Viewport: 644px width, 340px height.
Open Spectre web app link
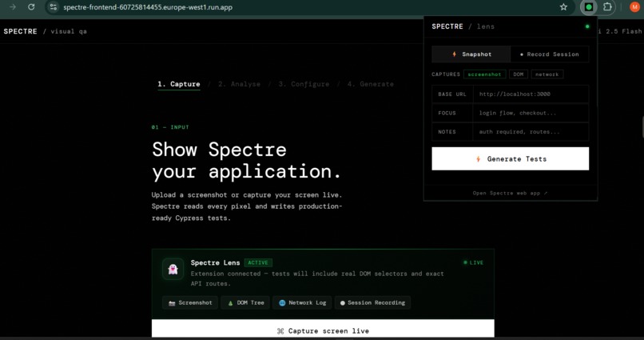click(x=510, y=194)
